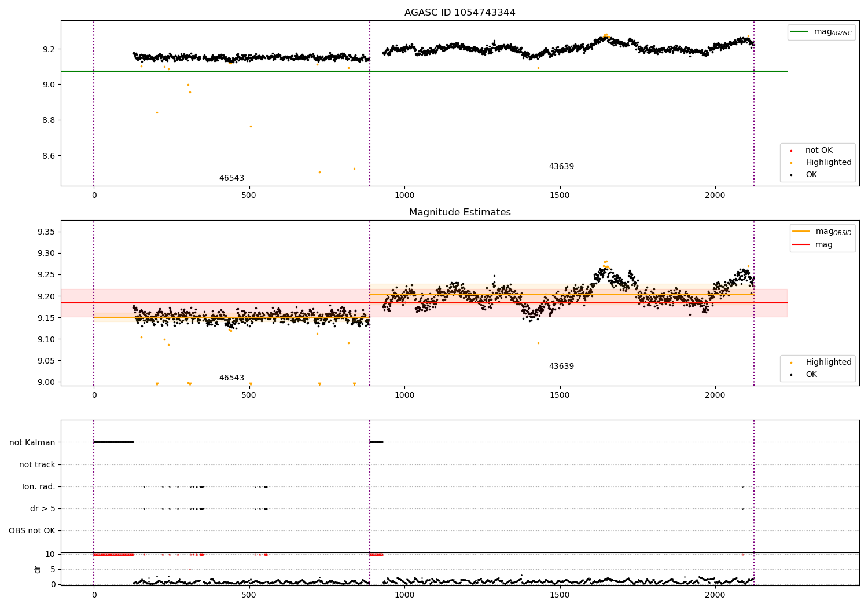Click the 8.8 tick on top plot

(x=49, y=120)
